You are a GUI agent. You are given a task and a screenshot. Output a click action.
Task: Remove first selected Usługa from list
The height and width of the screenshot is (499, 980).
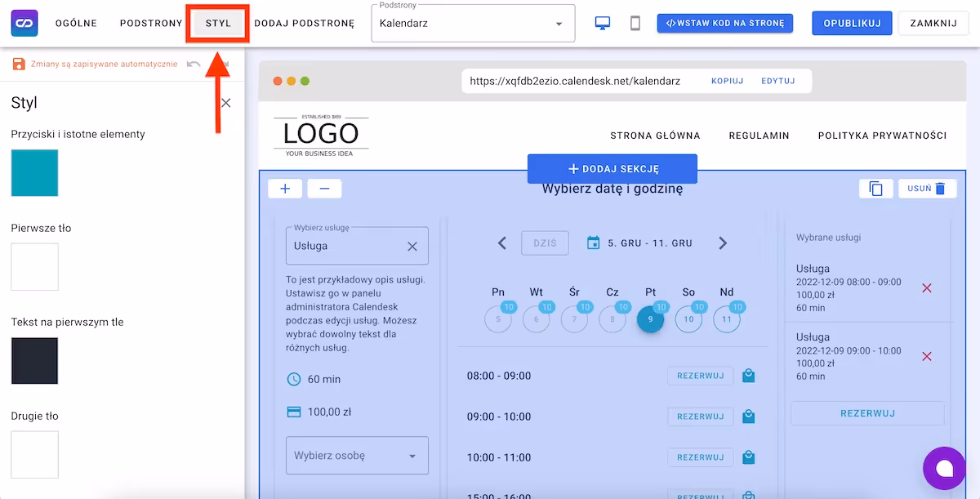click(x=926, y=288)
